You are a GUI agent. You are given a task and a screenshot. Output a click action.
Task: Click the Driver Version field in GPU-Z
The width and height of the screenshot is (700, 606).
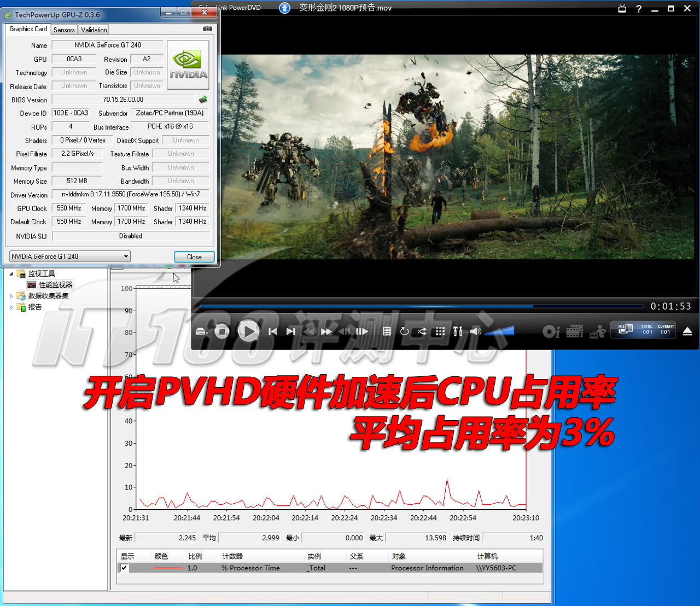131,194
